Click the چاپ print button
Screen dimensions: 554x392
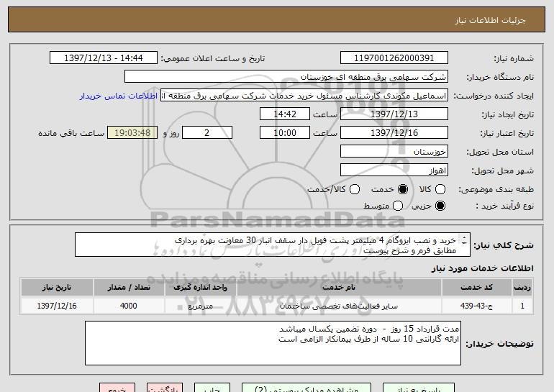tap(212, 388)
